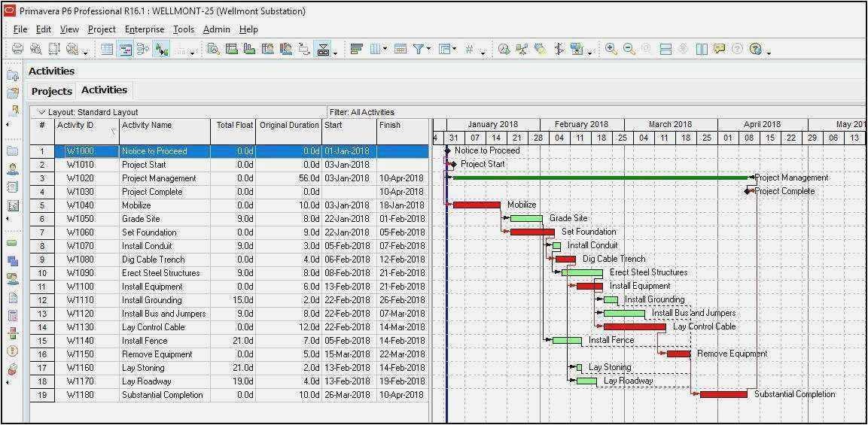Viewport: 868px width, 425px height.
Task: Click the Help question mark globe icon
Action: pyautogui.click(x=754, y=49)
